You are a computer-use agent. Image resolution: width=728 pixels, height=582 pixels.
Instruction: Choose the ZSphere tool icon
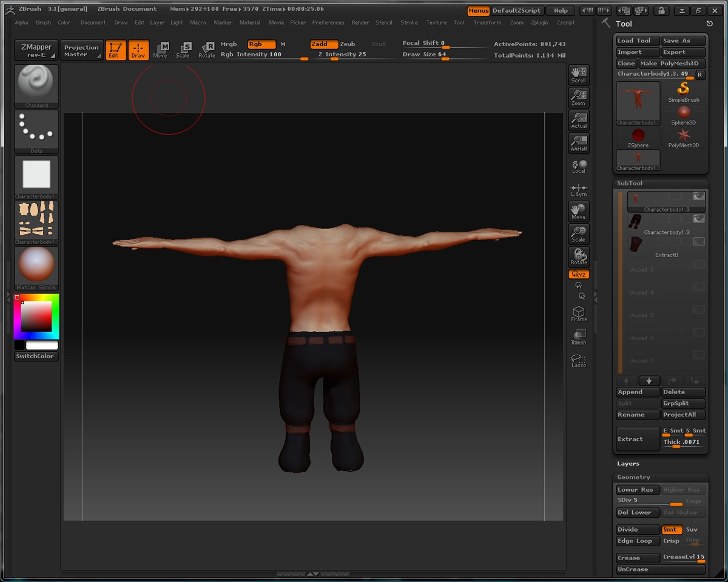pyautogui.click(x=638, y=138)
